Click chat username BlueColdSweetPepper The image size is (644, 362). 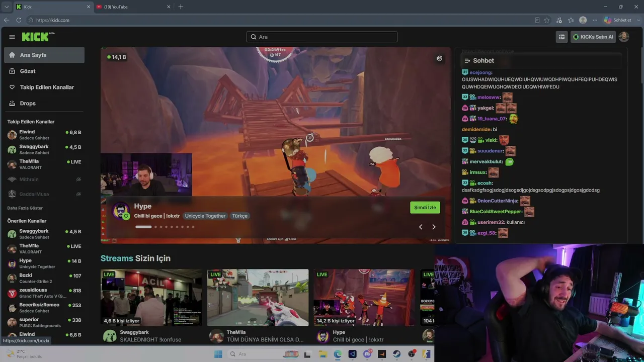pyautogui.click(x=496, y=212)
